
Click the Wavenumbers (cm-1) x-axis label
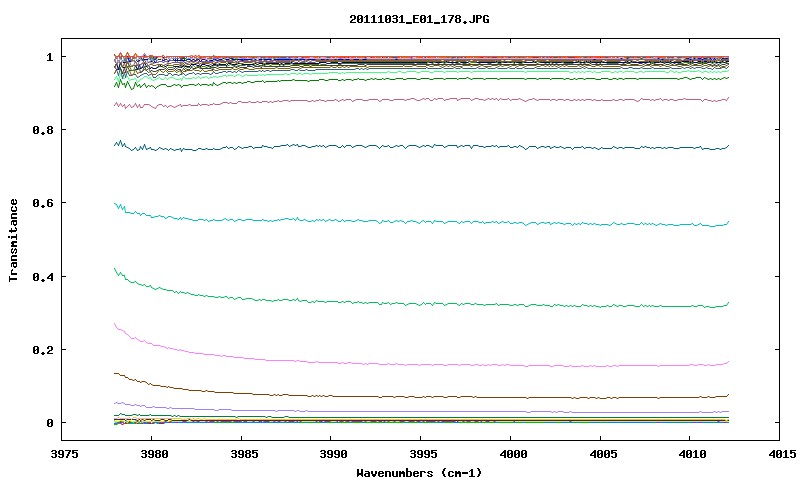[419, 473]
